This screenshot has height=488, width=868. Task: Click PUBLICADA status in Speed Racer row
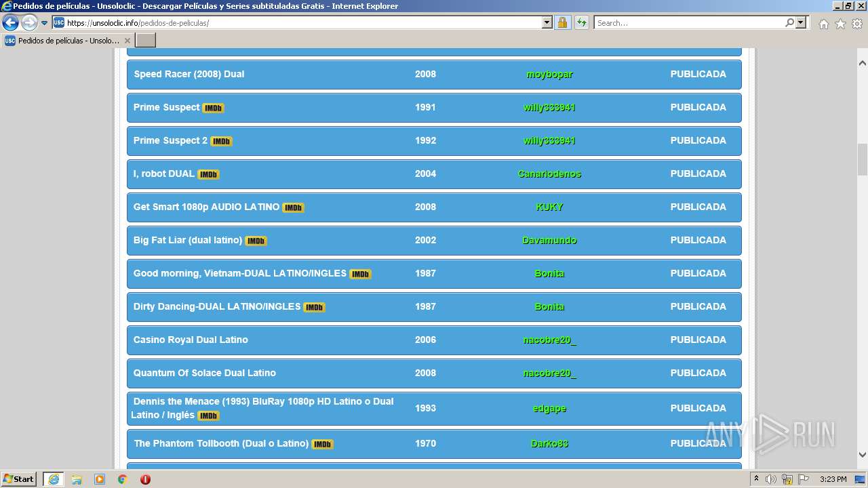coord(698,74)
